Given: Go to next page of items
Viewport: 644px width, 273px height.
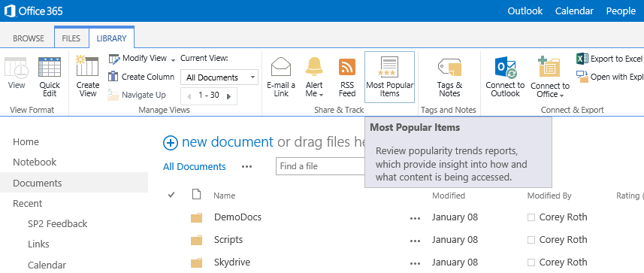Looking at the screenshot, I should [x=229, y=96].
